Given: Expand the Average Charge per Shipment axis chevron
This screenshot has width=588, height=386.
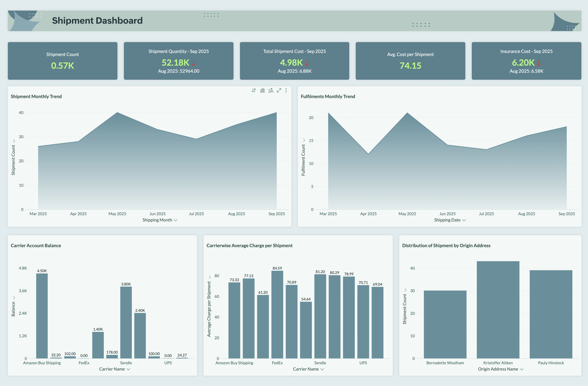Looking at the screenshot, I should [209, 277].
